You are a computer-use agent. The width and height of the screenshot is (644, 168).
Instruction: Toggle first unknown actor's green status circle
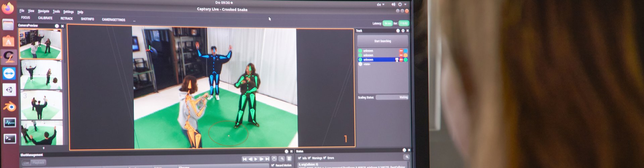(x=360, y=51)
